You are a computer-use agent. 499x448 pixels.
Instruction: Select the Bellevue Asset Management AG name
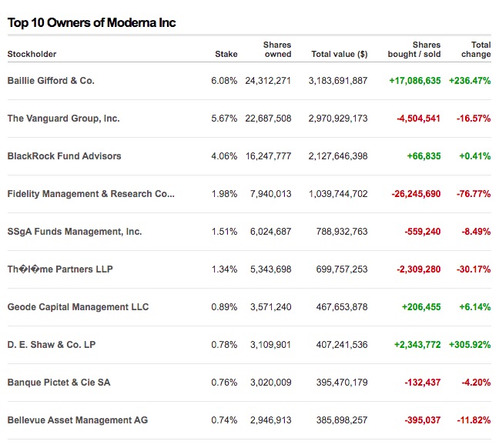(x=78, y=420)
